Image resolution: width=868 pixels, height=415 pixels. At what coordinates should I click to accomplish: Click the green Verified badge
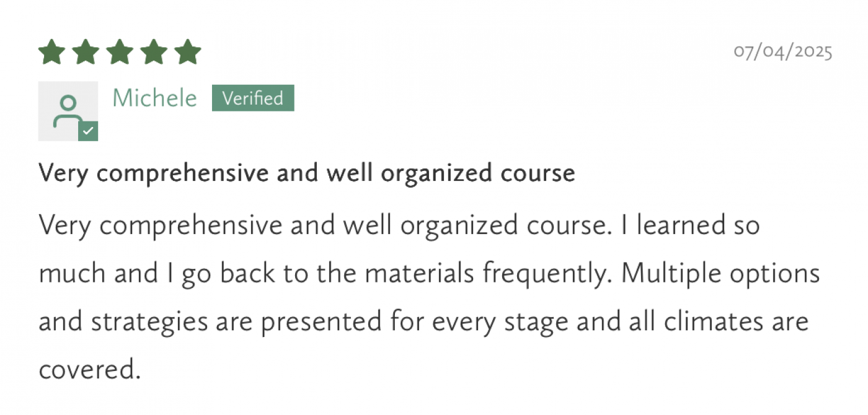253,98
